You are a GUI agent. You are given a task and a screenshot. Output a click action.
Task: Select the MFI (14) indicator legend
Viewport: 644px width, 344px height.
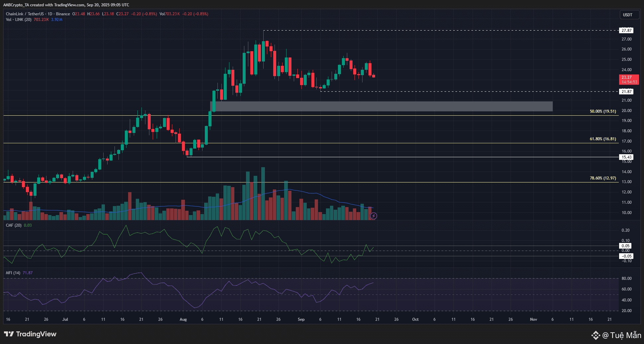pos(13,273)
